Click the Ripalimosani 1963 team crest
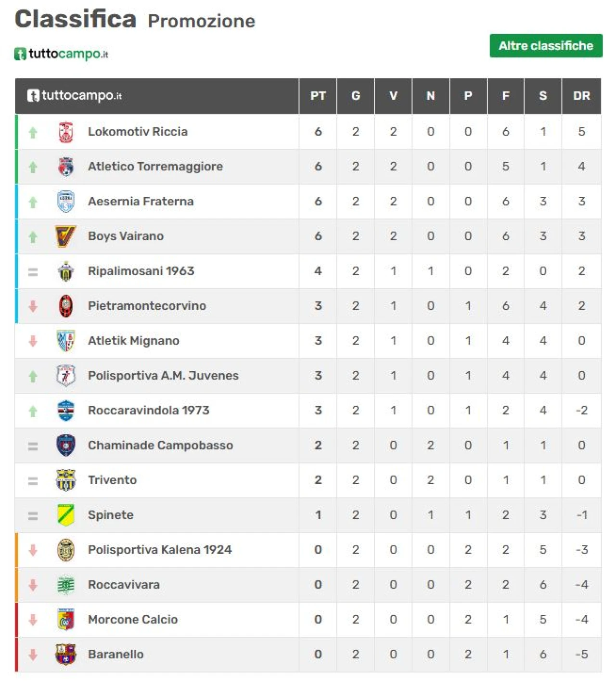The width and height of the screenshot is (616, 681). 66,271
